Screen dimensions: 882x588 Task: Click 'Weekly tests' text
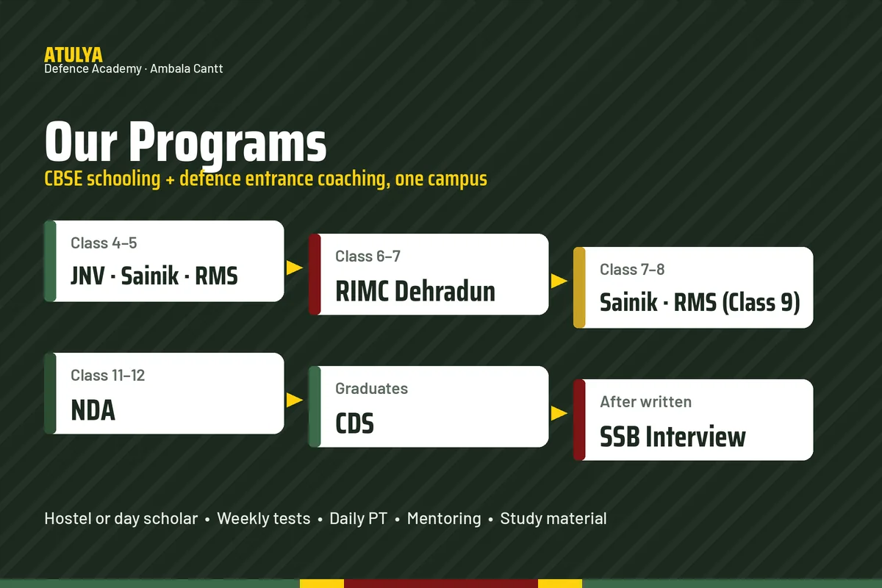(264, 519)
